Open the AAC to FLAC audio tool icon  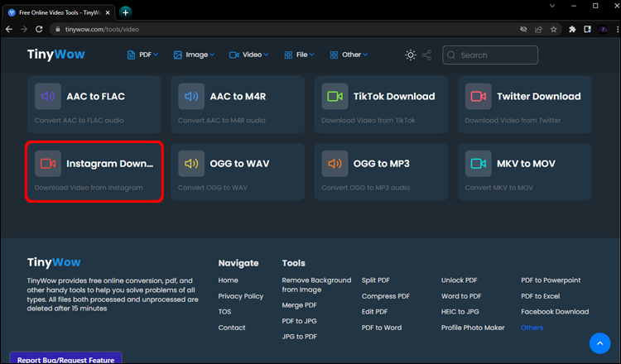[x=47, y=97]
